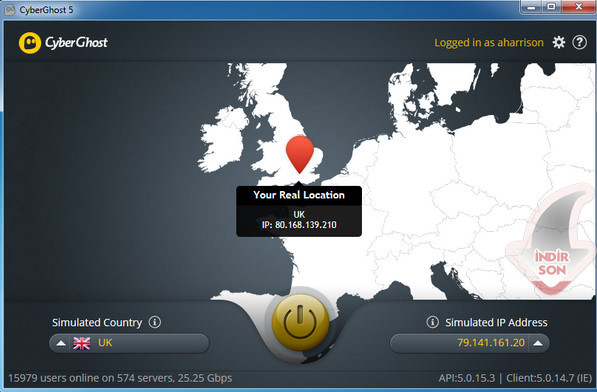Image resolution: width=597 pixels, height=392 pixels.
Task: Select the 79.141.161.20 IP address field
Action: (x=469, y=343)
